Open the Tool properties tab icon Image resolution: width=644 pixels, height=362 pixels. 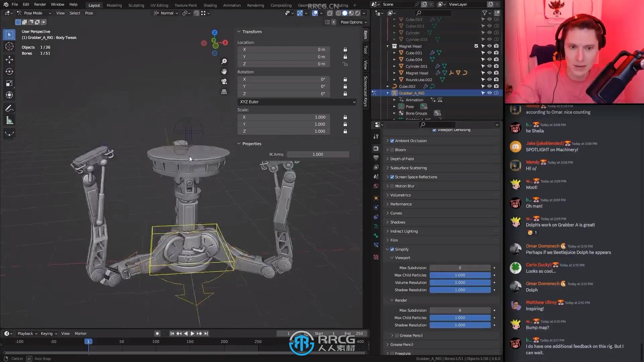click(x=376, y=136)
